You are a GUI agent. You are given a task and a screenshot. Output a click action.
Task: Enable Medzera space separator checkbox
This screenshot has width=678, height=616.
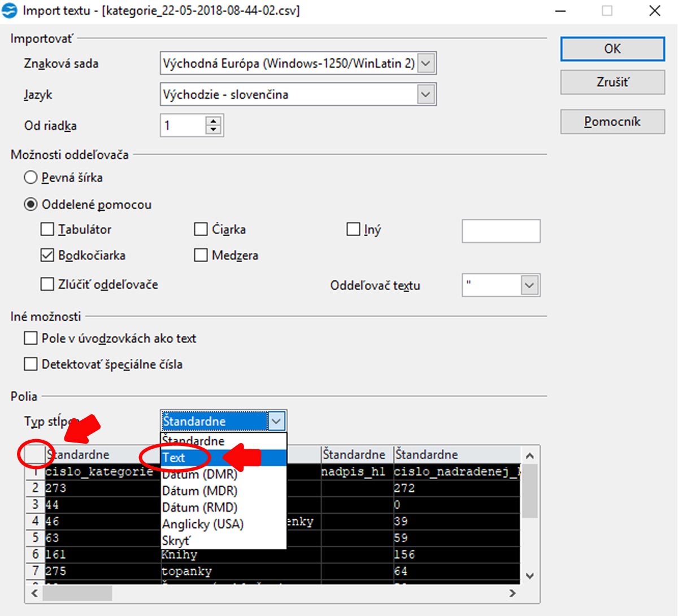[x=201, y=255]
